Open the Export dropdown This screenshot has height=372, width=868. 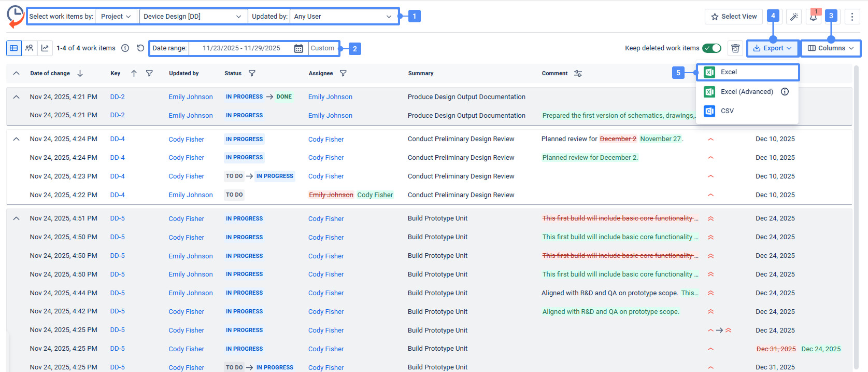[773, 48]
